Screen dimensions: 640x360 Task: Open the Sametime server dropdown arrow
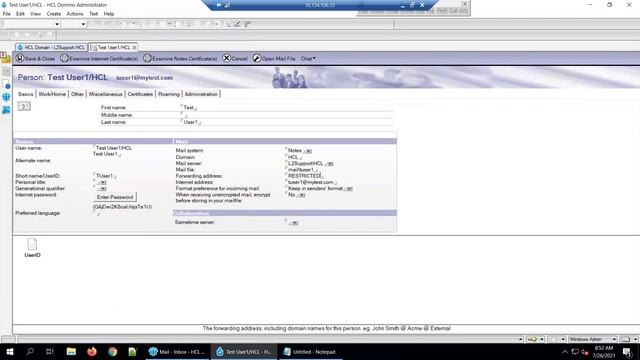point(295,223)
